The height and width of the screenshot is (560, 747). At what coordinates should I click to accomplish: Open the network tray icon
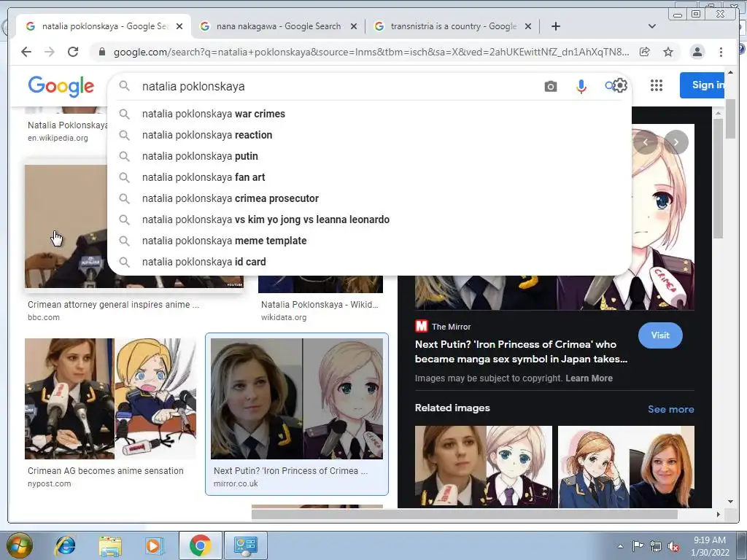coord(656,546)
